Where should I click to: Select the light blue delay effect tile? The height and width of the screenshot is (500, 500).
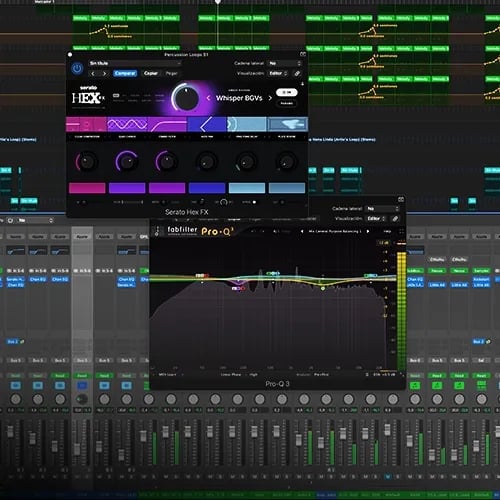tap(247, 124)
